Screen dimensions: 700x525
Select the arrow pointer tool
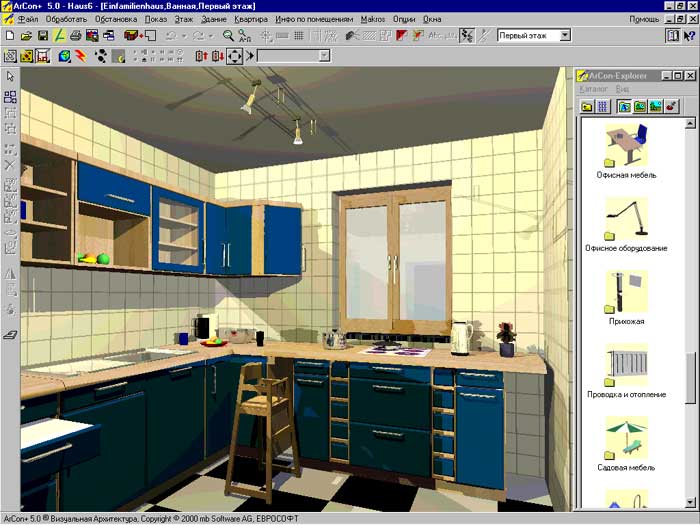pyautogui.click(x=10, y=76)
